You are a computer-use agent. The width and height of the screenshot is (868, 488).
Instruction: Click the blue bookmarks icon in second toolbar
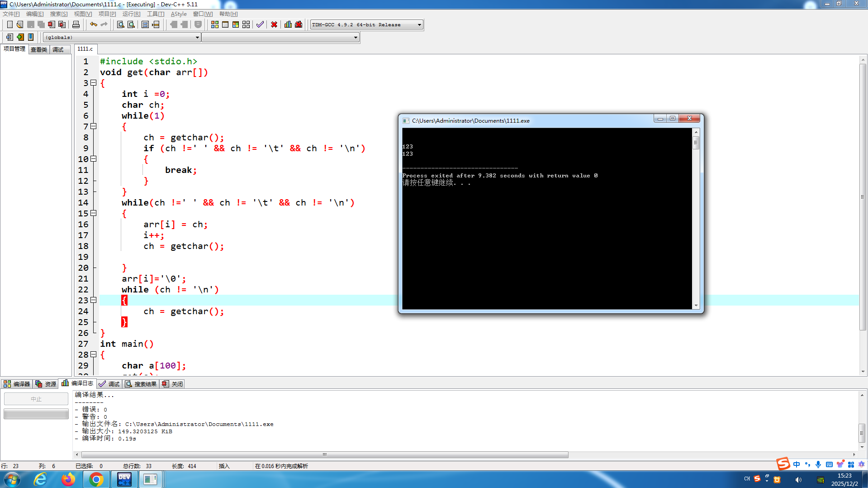coord(31,37)
